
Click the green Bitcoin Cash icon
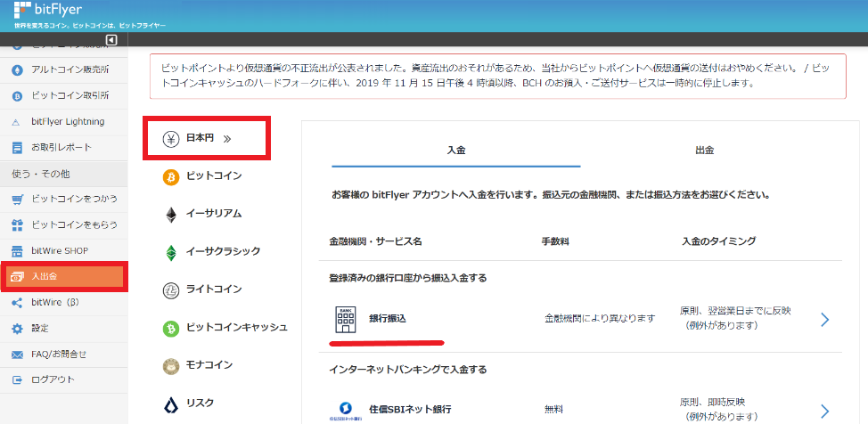coord(171,328)
